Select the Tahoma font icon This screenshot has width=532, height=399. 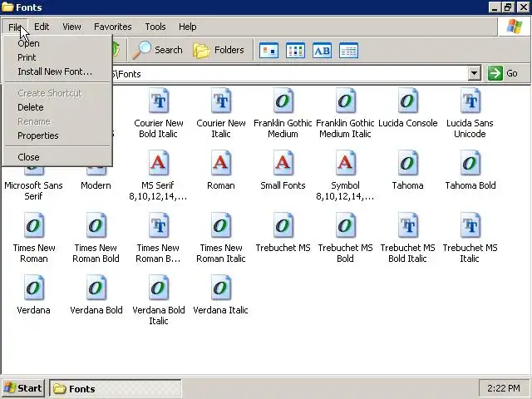(x=408, y=163)
